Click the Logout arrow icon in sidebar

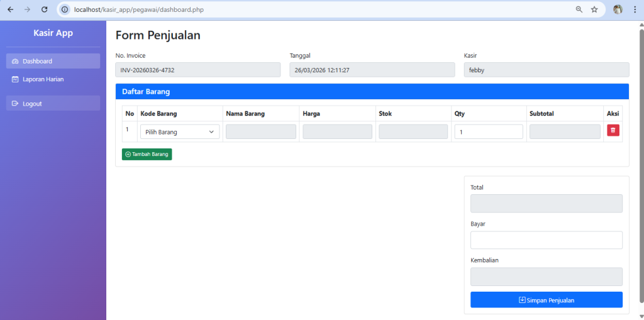[x=15, y=104]
